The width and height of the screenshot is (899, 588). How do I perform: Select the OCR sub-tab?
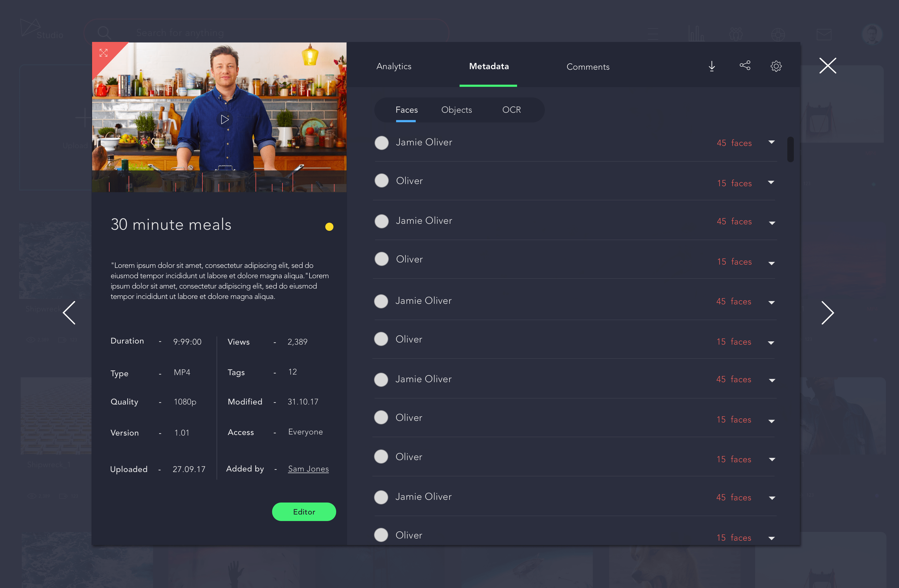point(511,110)
